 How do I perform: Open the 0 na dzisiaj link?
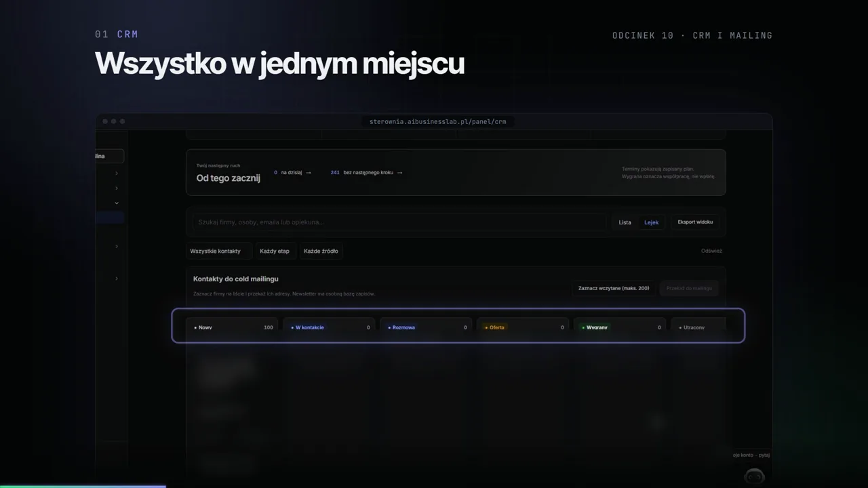click(x=292, y=173)
